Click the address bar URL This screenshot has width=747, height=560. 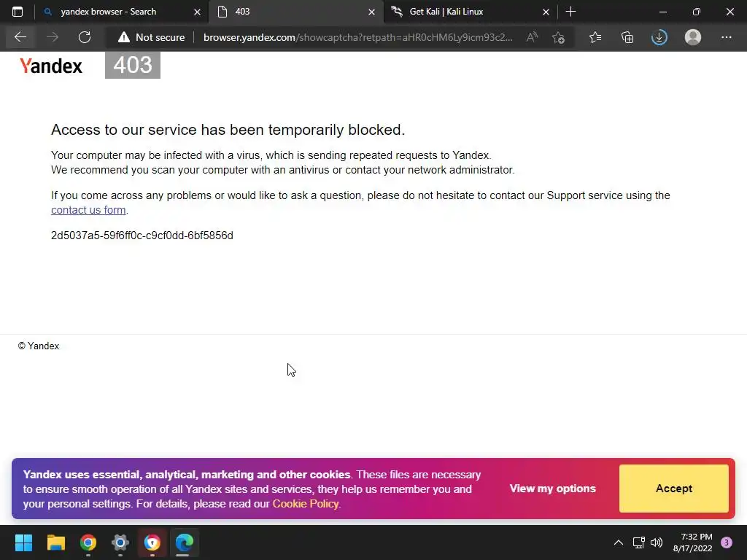click(357, 37)
